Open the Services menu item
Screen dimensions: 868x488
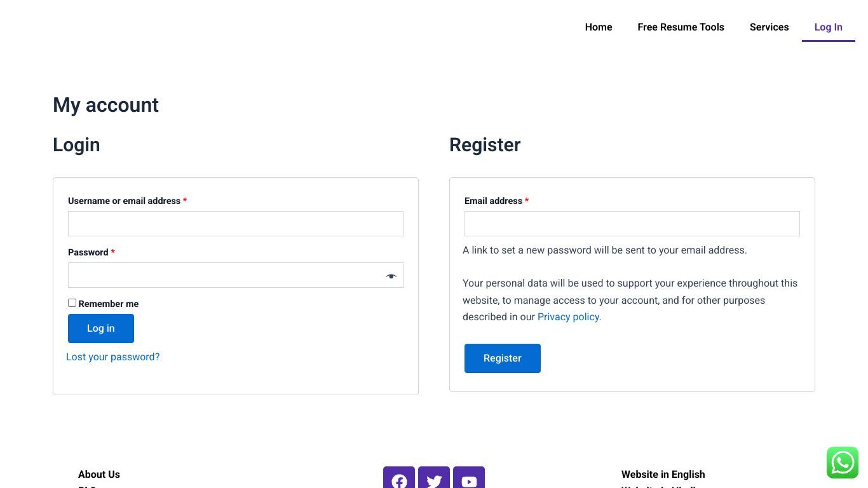click(x=769, y=27)
